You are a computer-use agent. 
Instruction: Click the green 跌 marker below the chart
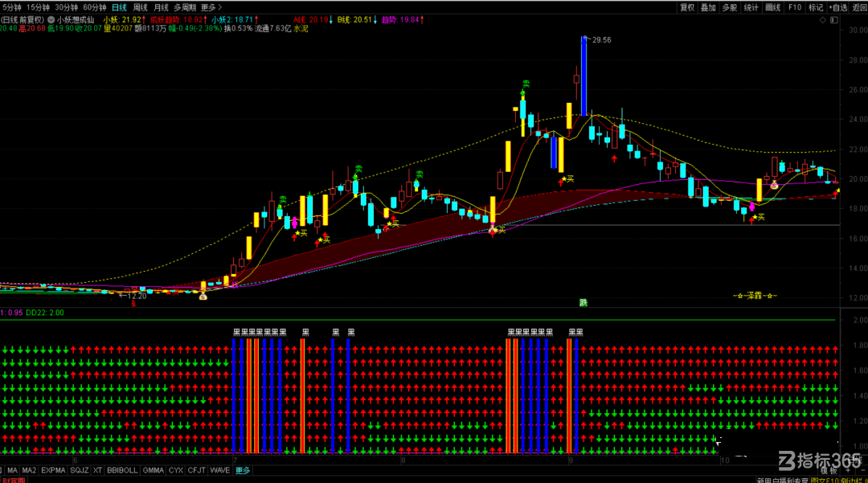pos(583,302)
